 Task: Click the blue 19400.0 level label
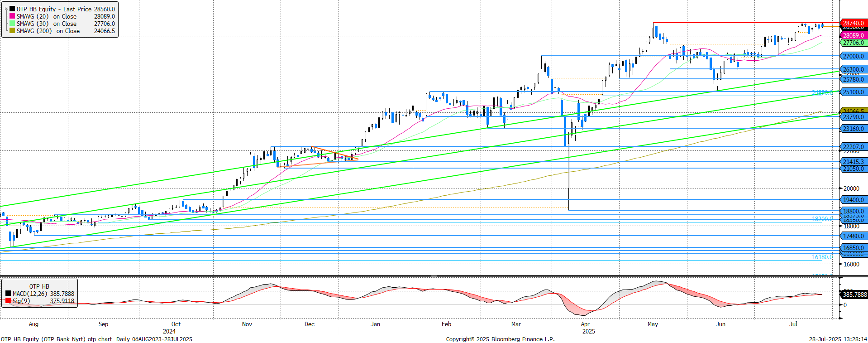point(854,199)
